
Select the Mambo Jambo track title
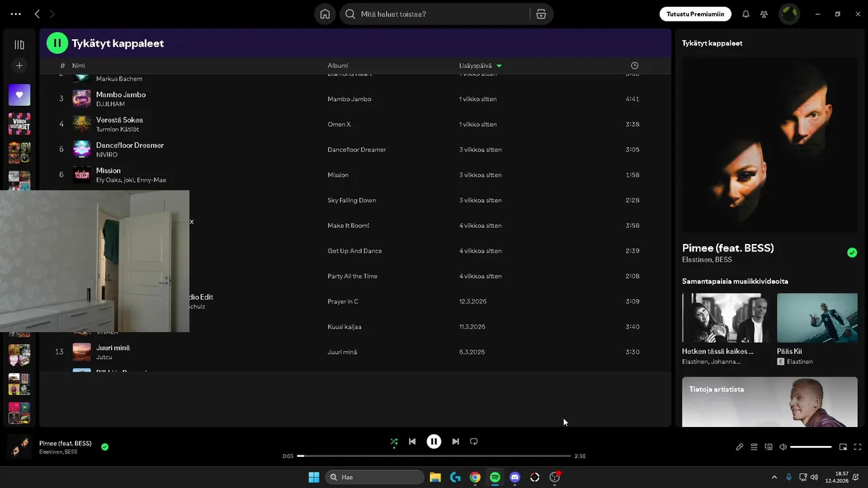[x=121, y=95]
